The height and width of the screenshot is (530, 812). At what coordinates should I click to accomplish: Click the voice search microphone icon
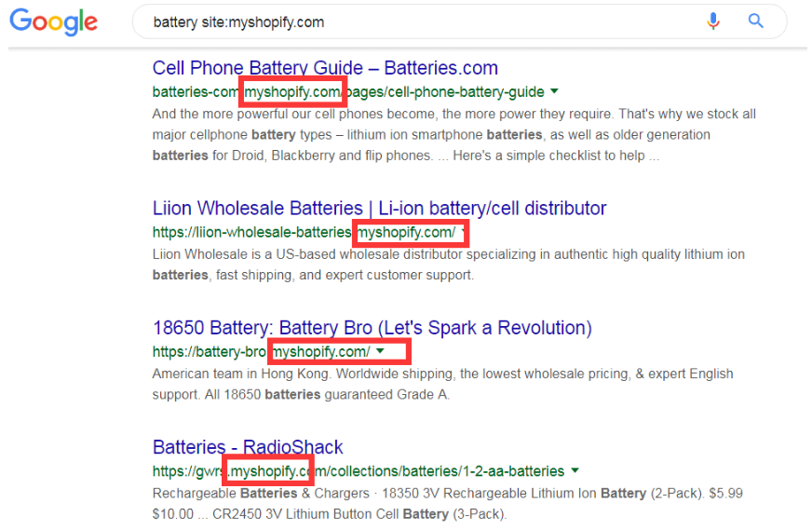point(713,21)
